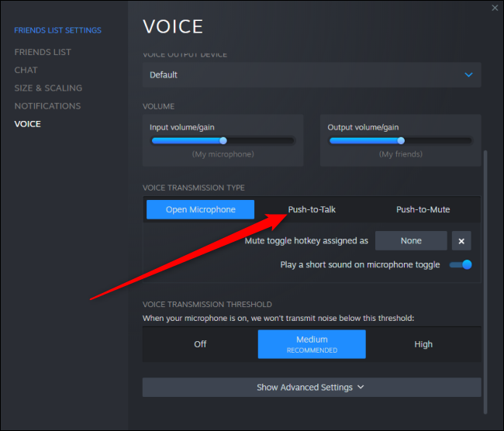Select Push-to-Mute transmission type
The image size is (504, 431).
pyautogui.click(x=423, y=209)
